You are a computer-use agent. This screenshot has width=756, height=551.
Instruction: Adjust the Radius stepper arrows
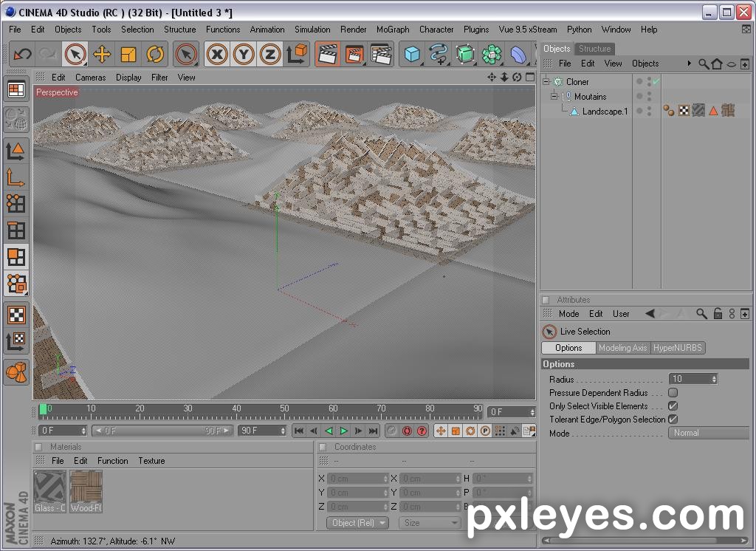714,379
